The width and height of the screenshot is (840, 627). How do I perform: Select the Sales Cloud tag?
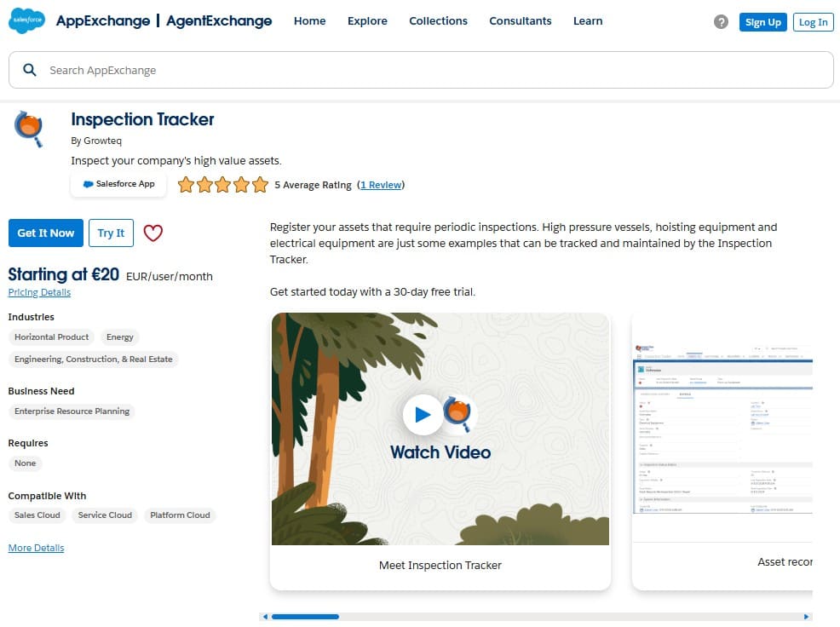(x=37, y=515)
